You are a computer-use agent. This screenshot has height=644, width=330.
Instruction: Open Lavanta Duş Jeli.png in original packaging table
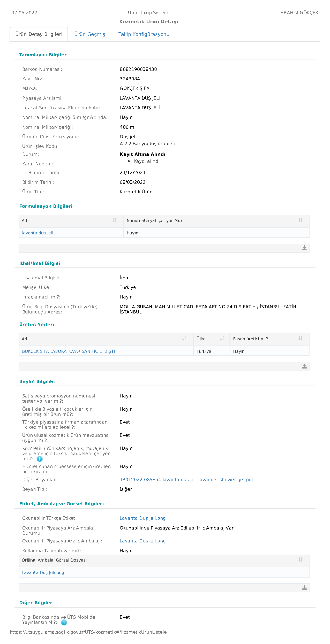[x=43, y=572]
